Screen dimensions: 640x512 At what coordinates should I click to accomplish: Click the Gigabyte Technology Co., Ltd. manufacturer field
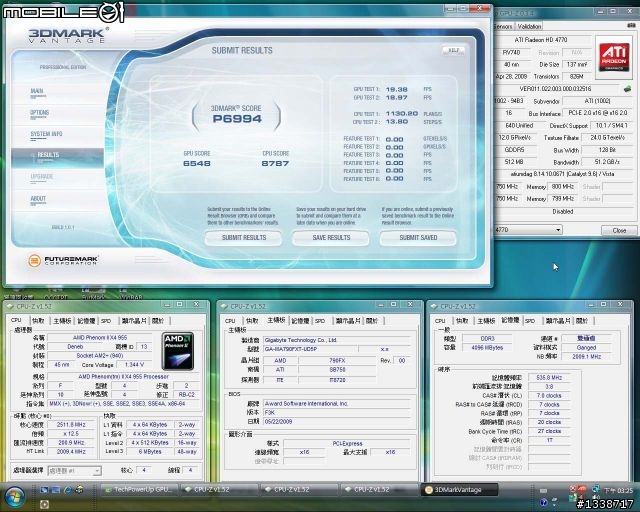pos(336,340)
